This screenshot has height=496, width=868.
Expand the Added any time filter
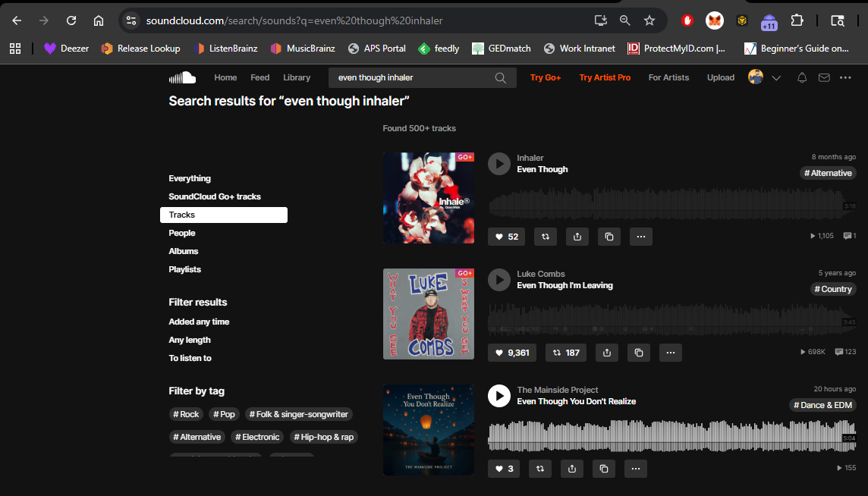coord(199,322)
